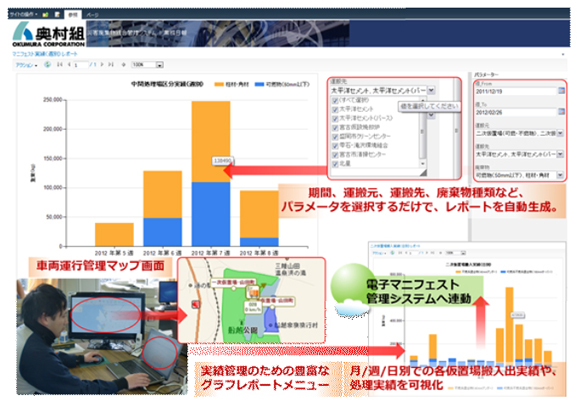Select the ページ ribbon tab
This screenshot has height=400, width=580.
tap(92, 15)
